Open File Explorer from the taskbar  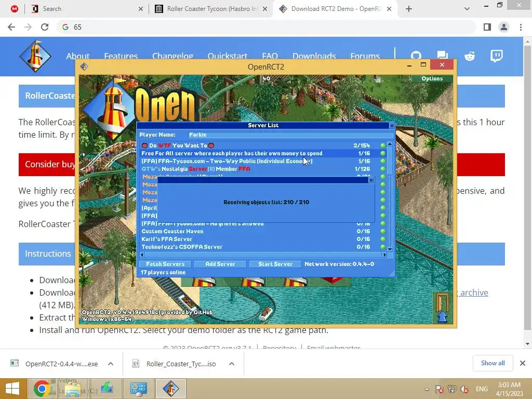(x=73, y=389)
